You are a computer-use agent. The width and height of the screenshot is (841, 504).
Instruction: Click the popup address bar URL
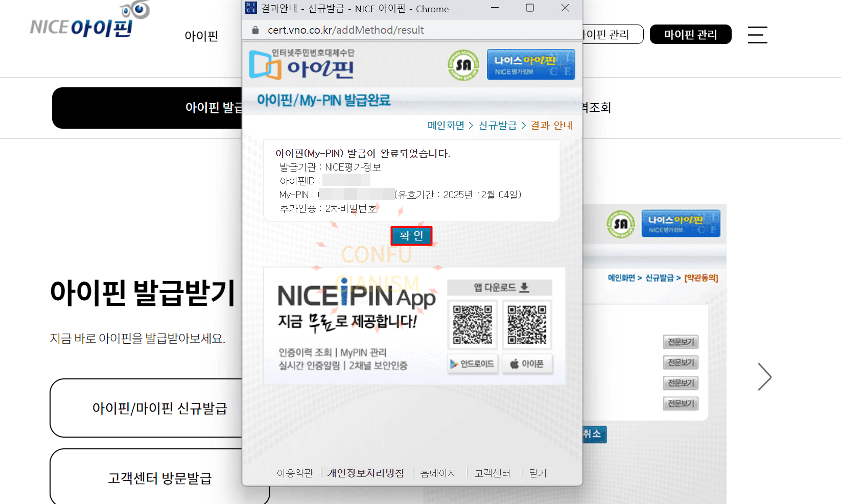click(346, 30)
